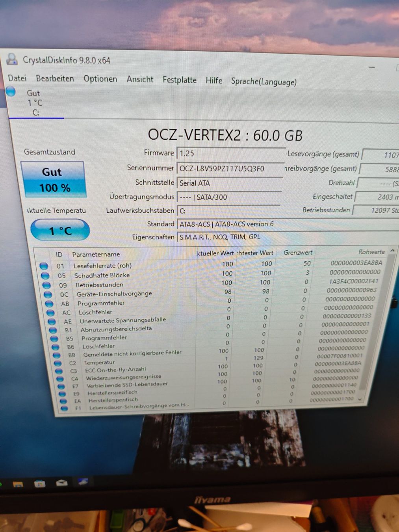Image resolution: width=399 pixels, height=532 pixels.
Task: Click CrystalDiskInfo icon in the taskbar
Action: click(x=83, y=482)
